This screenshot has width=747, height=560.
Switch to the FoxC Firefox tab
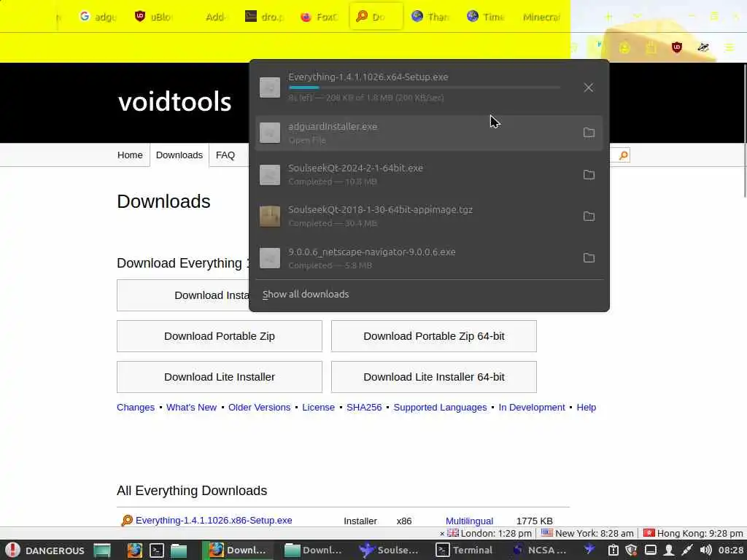click(x=320, y=17)
